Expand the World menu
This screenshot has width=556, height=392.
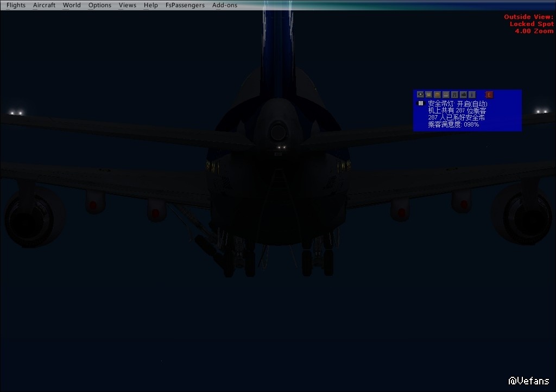72,5
